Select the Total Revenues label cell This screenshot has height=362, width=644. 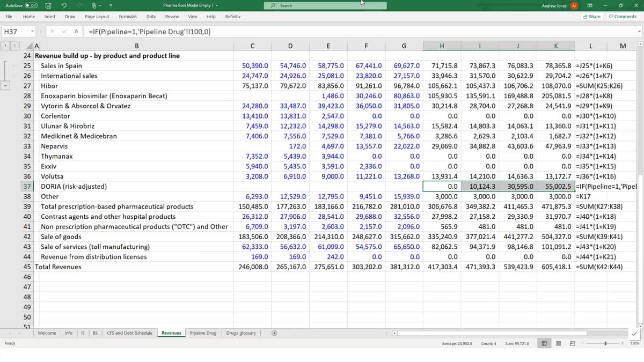134,267
